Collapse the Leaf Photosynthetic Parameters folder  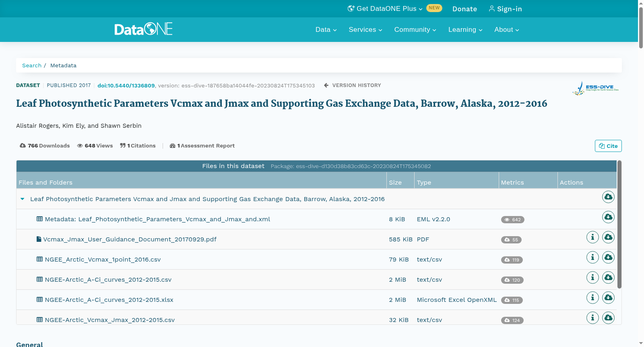[x=23, y=199]
